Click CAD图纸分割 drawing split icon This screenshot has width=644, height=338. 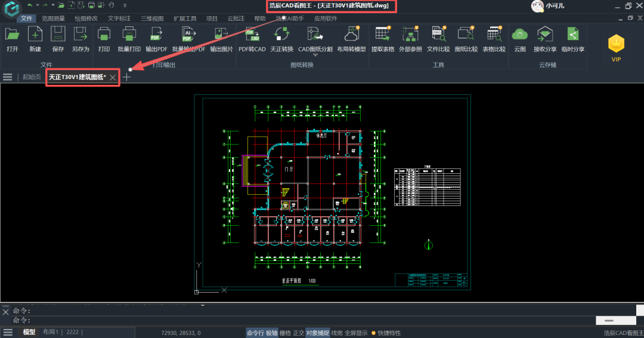pos(315,35)
